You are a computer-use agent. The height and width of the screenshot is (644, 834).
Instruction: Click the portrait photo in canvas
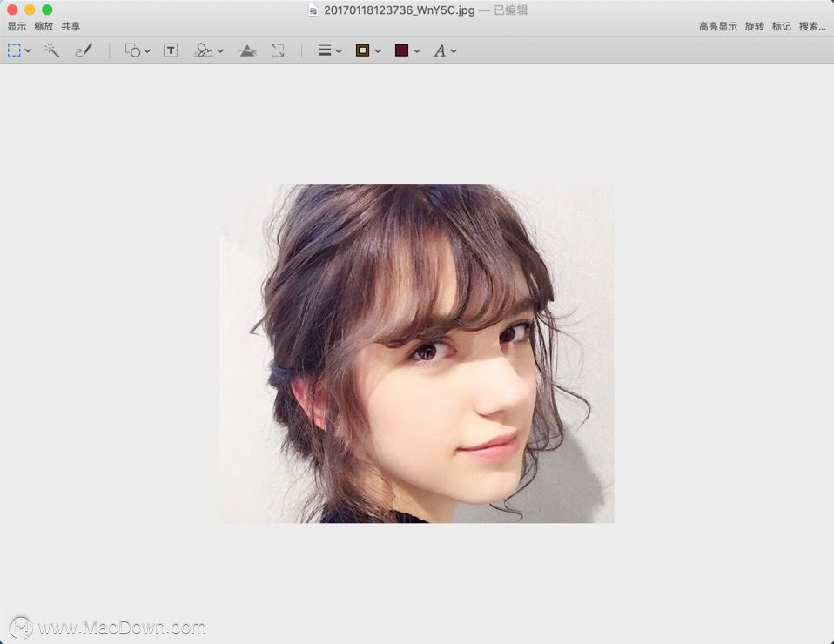click(x=416, y=353)
